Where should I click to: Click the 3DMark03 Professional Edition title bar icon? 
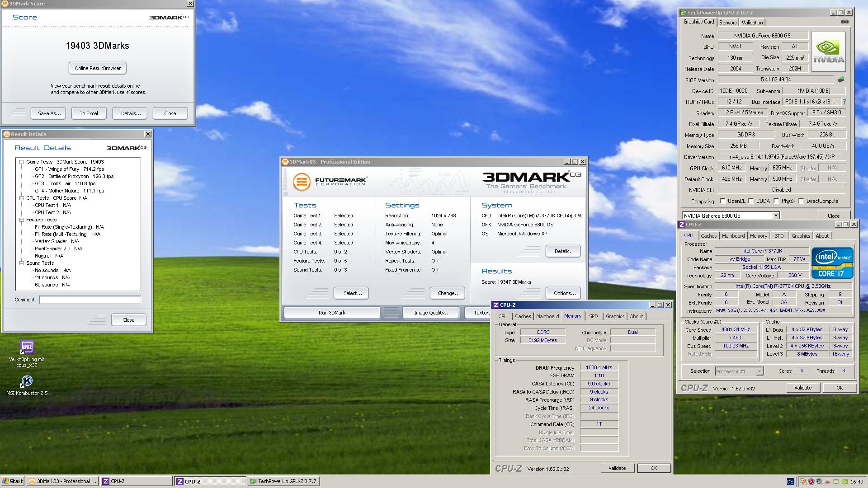pyautogui.click(x=285, y=162)
